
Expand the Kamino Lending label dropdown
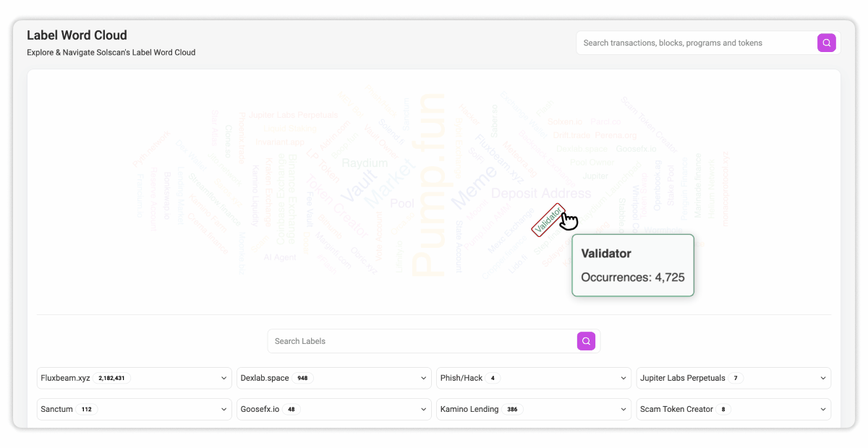coord(624,409)
